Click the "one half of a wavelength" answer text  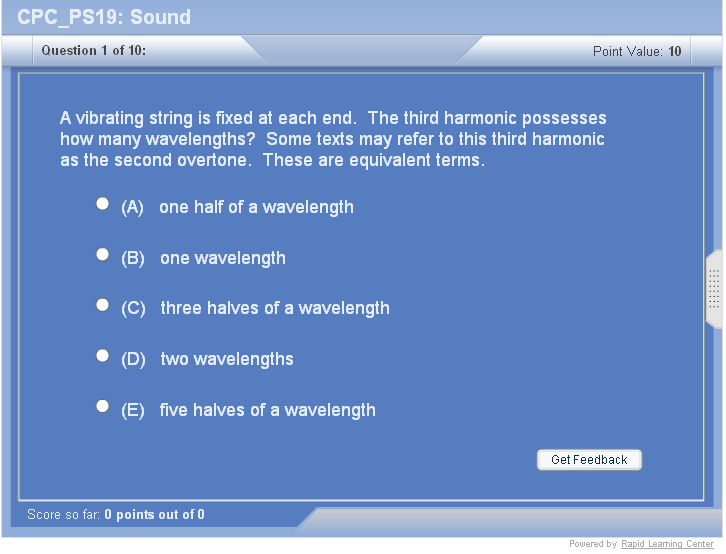pyautogui.click(x=256, y=208)
